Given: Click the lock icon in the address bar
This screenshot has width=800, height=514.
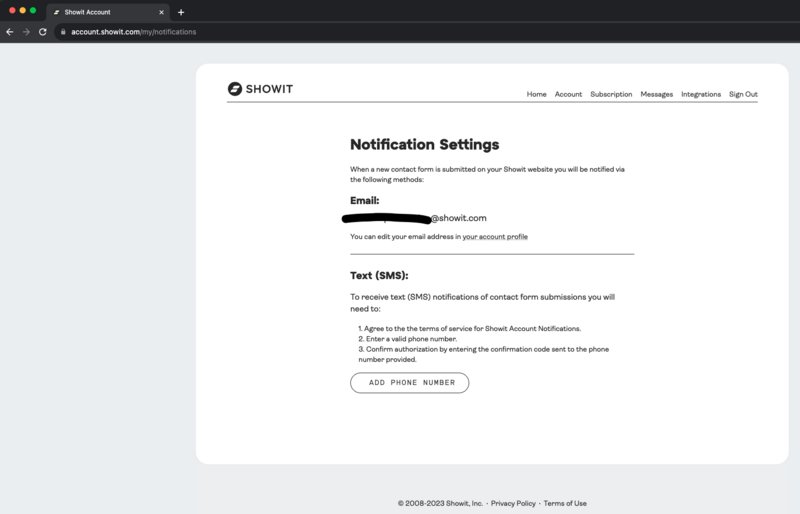Looking at the screenshot, I should 62,32.
